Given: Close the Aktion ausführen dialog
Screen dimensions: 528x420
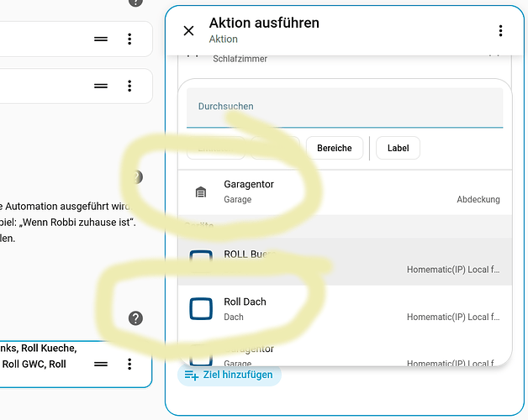Looking at the screenshot, I should (x=188, y=31).
